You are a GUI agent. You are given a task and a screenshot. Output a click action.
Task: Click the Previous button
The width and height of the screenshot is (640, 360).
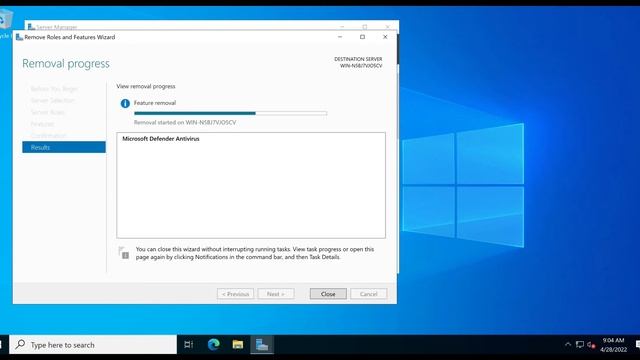coord(235,294)
